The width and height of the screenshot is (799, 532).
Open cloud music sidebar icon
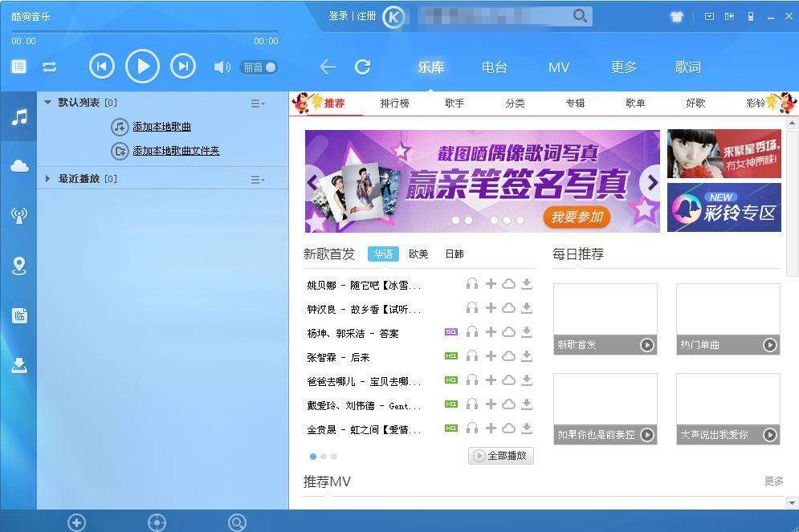[19, 166]
